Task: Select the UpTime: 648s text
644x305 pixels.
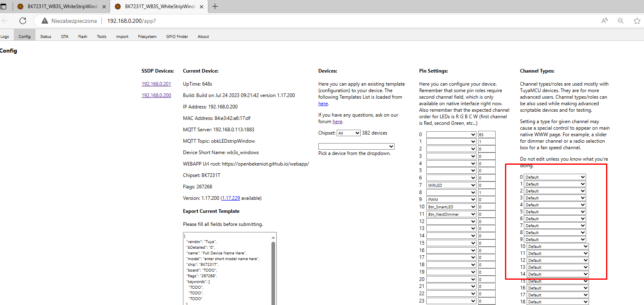Action: pos(198,84)
